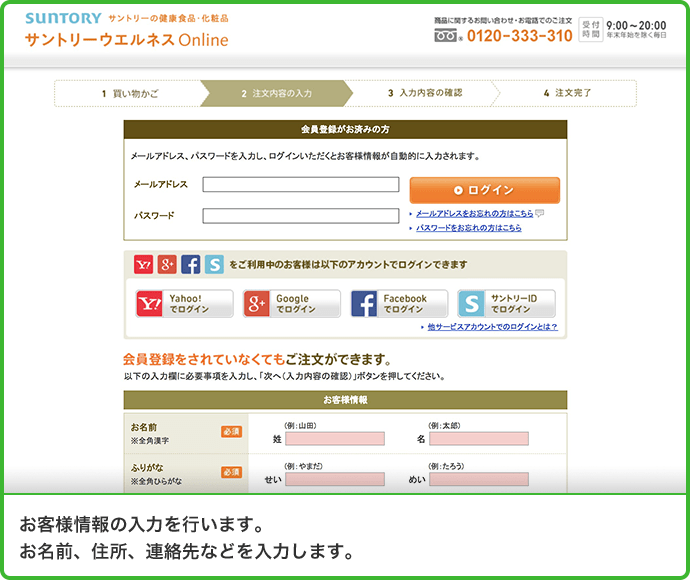Click the free-dial phone icon
The height and width of the screenshot is (580, 690).
[446, 36]
